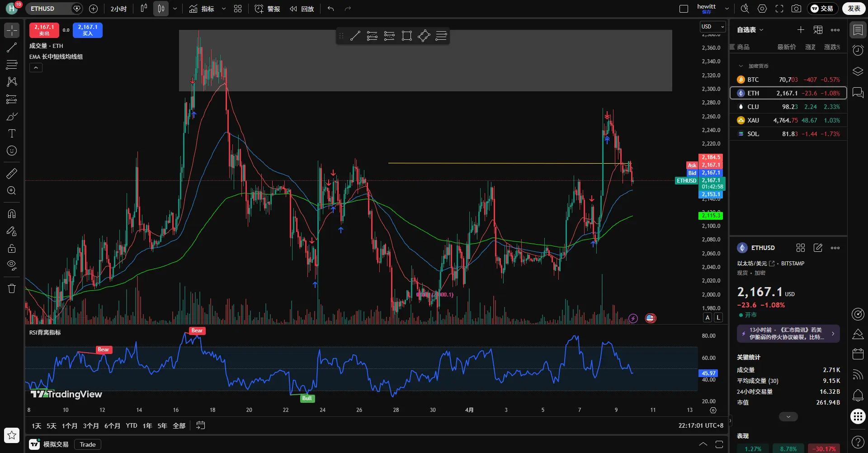Viewport: 868px width, 453px height.
Task: Collapse the 加密货币 watchlist section
Action: (x=741, y=66)
